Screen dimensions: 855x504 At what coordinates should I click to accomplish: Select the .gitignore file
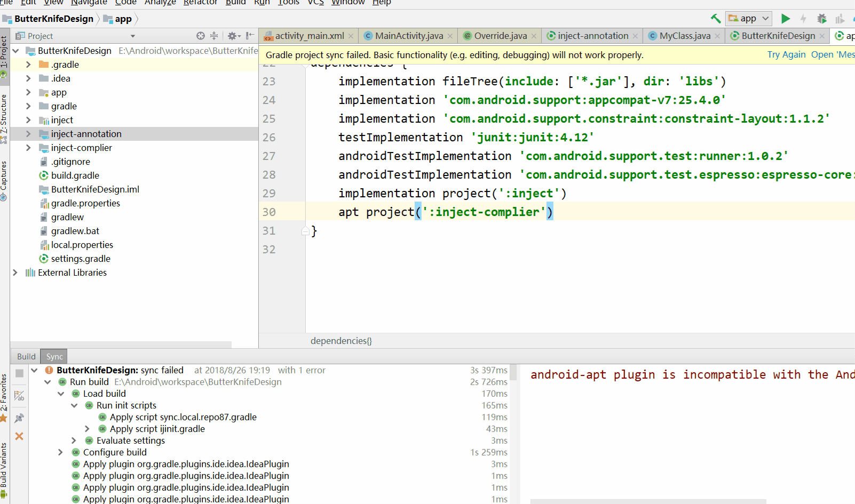pyautogui.click(x=70, y=162)
